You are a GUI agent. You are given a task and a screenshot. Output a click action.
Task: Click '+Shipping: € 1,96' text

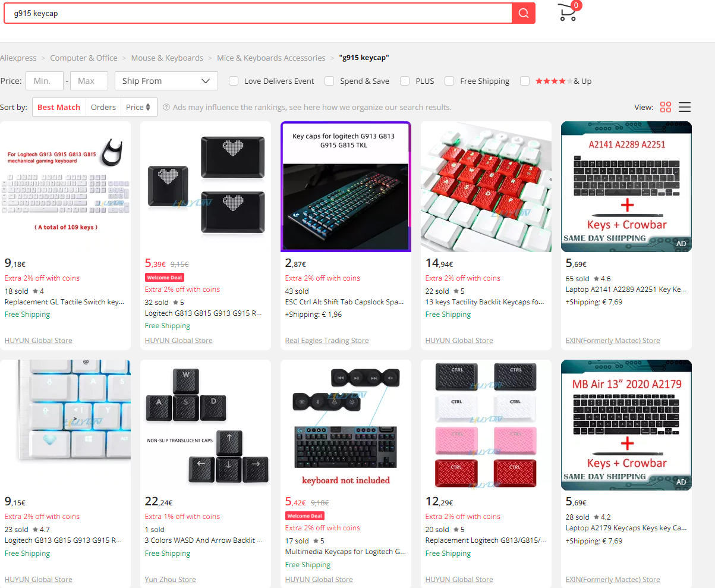[314, 315]
